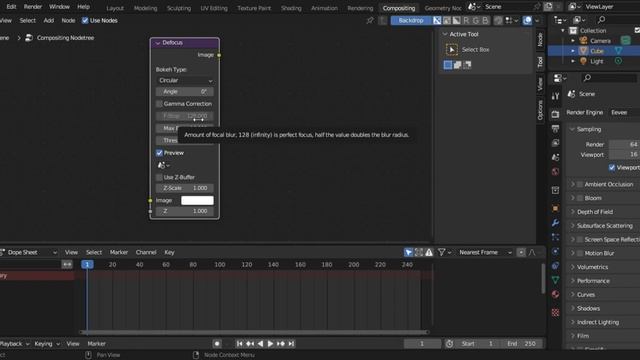Viewport: 640px width, 360px height.
Task: Enable Gamma Correction on Defocus node
Action: click(159, 104)
